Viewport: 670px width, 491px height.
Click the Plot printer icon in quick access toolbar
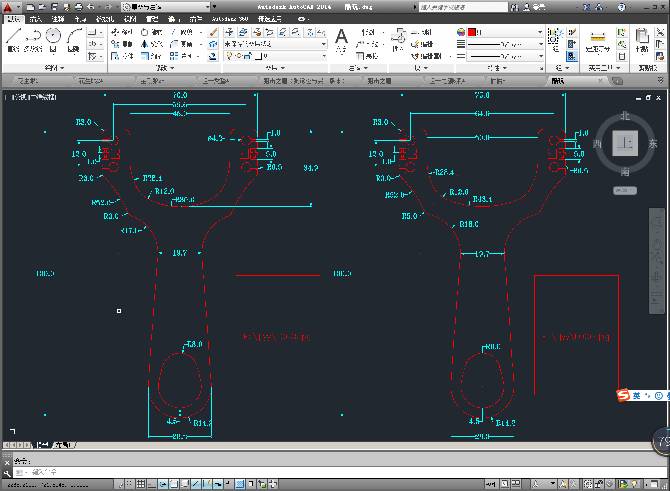point(79,7)
